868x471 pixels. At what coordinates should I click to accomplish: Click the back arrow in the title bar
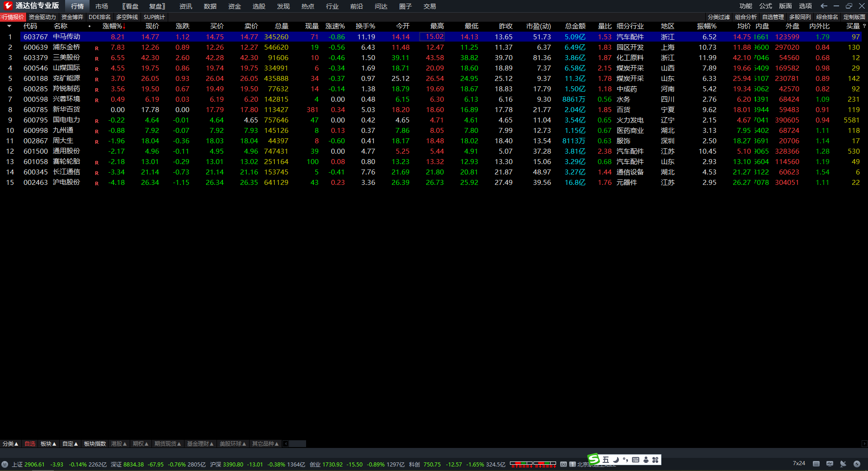tap(824, 6)
